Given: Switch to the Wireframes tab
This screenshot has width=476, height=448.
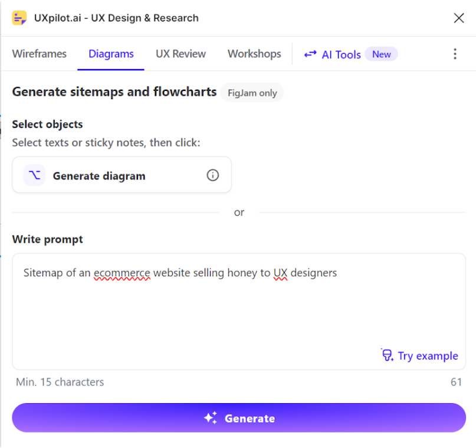Looking at the screenshot, I should (39, 54).
